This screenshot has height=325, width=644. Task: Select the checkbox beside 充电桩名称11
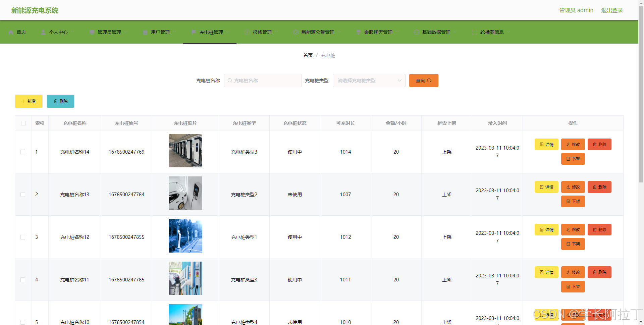23,279
